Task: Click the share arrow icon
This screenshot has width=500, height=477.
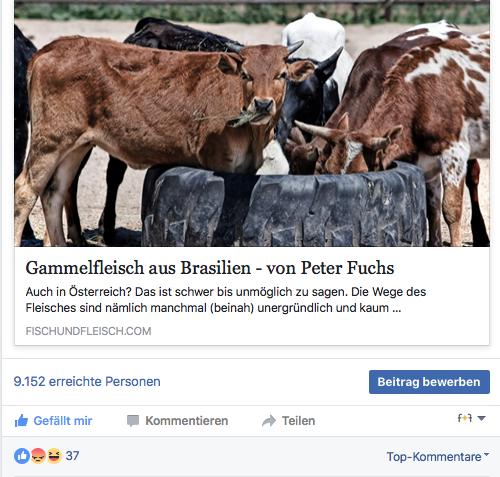Action: coord(269,421)
